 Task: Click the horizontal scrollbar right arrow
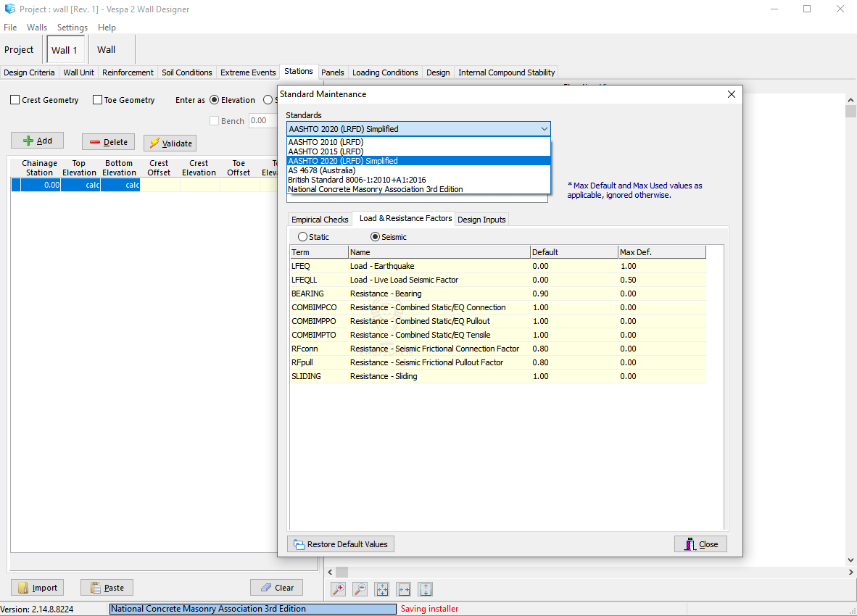click(851, 572)
